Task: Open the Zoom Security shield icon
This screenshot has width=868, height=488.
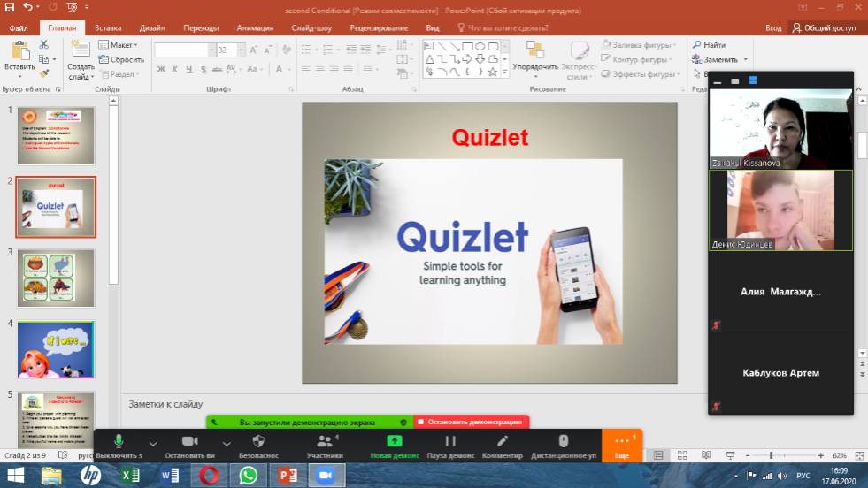Action: 258,441
